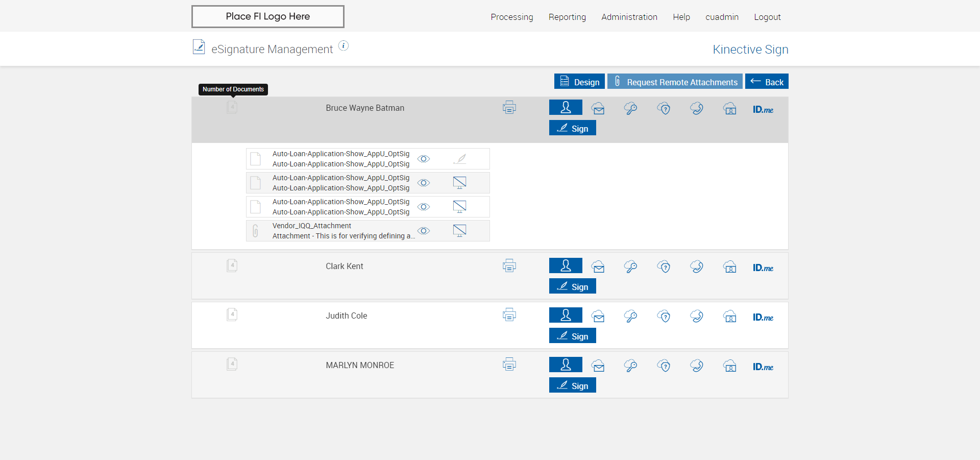Click the Design button
Viewport: 980px width, 460px height.
pyautogui.click(x=579, y=82)
